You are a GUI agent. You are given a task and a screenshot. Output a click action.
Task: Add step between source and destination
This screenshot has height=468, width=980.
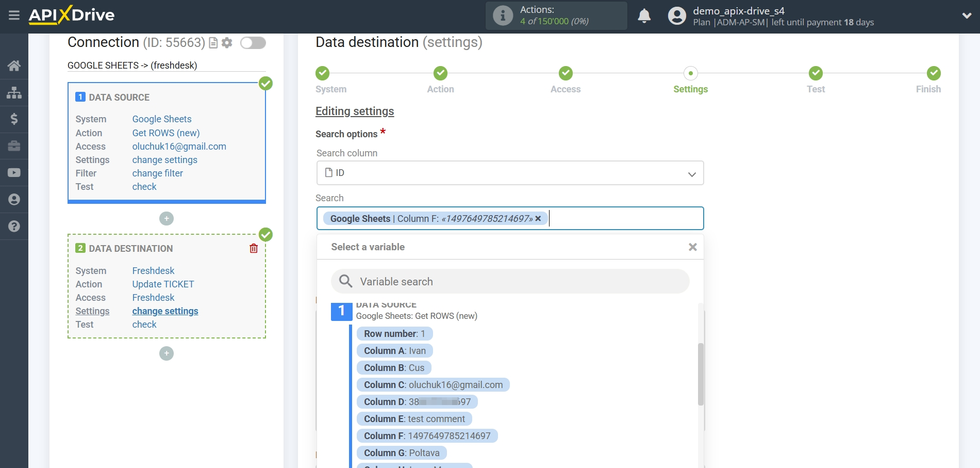(167, 219)
